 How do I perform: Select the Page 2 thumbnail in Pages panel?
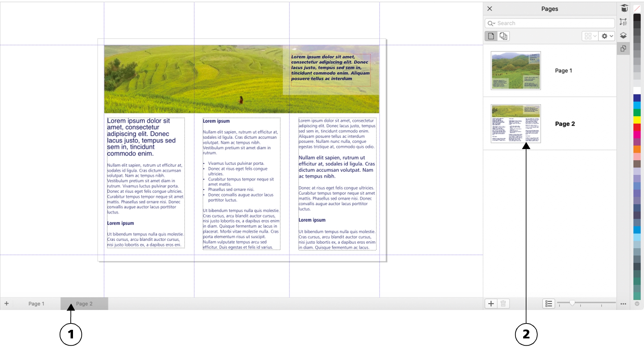[x=516, y=124]
